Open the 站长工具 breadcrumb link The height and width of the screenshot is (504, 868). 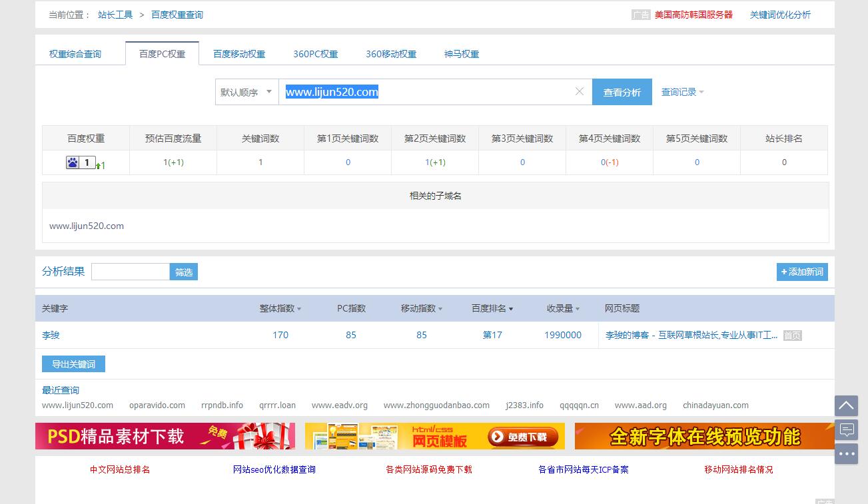click(115, 15)
